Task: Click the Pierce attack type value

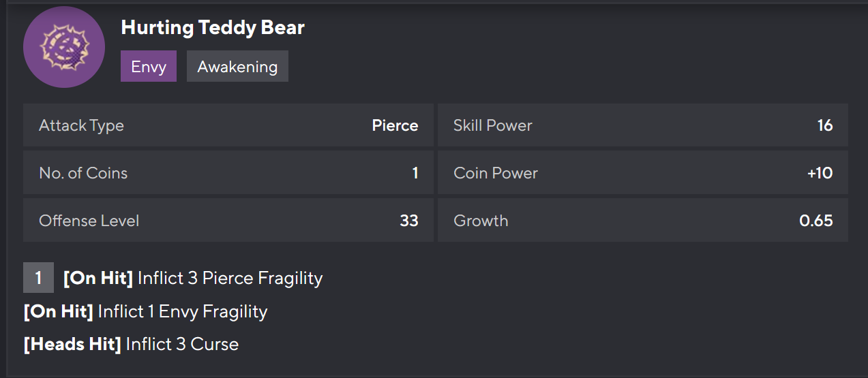Action: [395, 125]
